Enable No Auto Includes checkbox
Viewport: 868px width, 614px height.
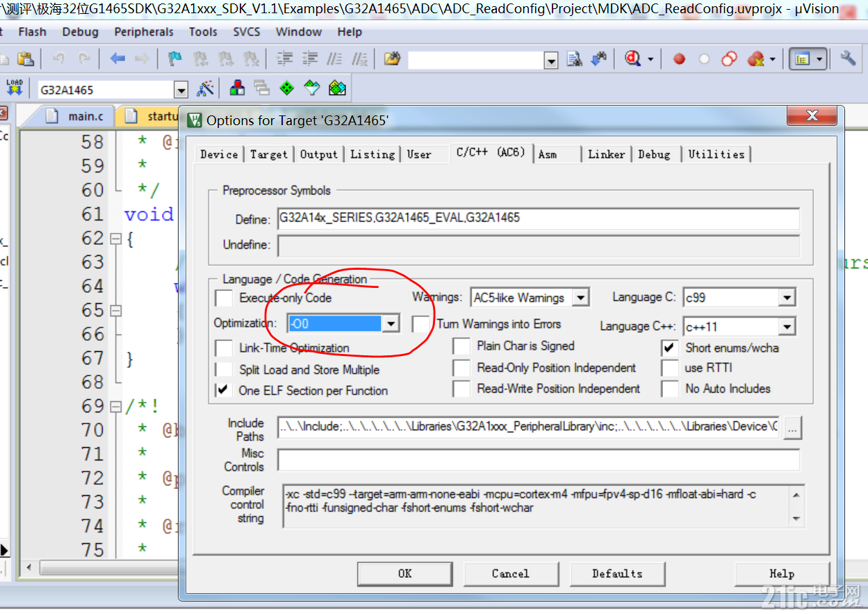click(x=670, y=389)
